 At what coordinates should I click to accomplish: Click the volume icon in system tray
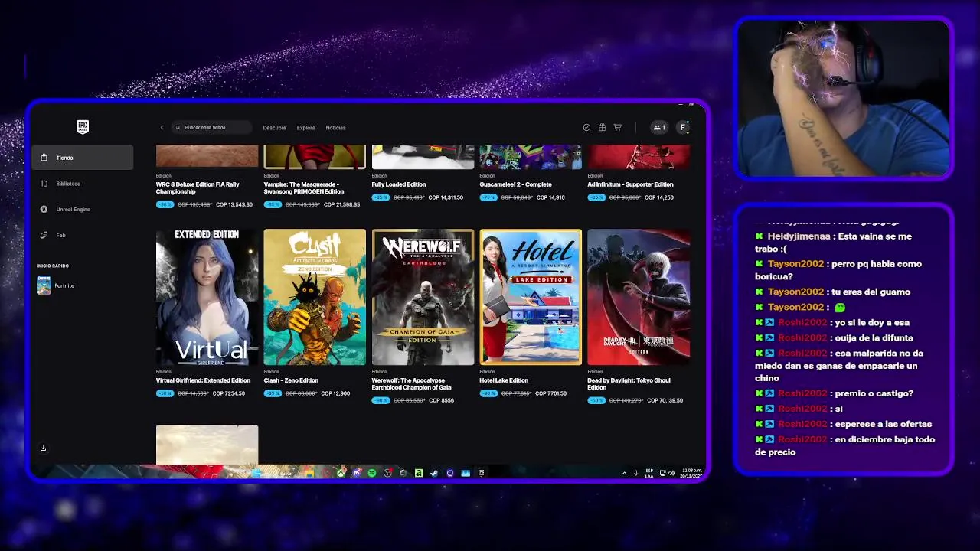point(671,473)
